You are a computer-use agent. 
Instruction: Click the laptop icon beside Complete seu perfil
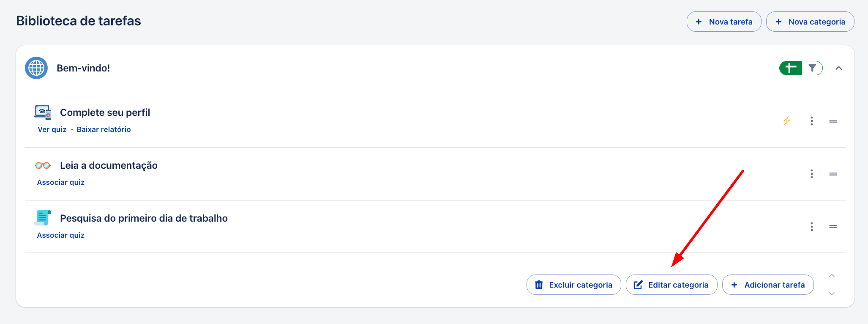coord(43,113)
